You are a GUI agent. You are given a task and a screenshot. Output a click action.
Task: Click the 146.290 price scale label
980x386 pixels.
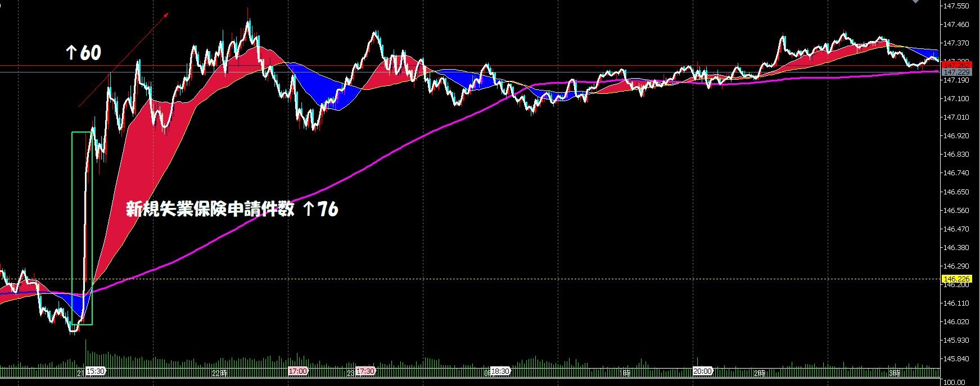[x=956, y=266]
